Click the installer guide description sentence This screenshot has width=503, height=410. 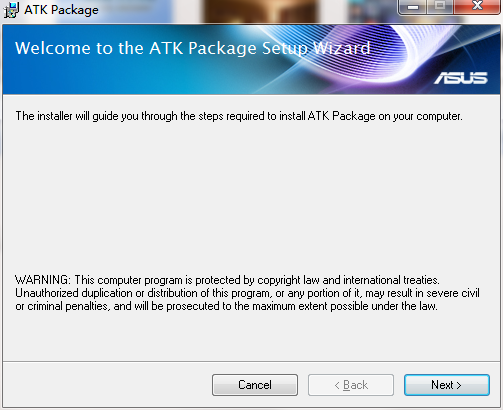pos(239,116)
